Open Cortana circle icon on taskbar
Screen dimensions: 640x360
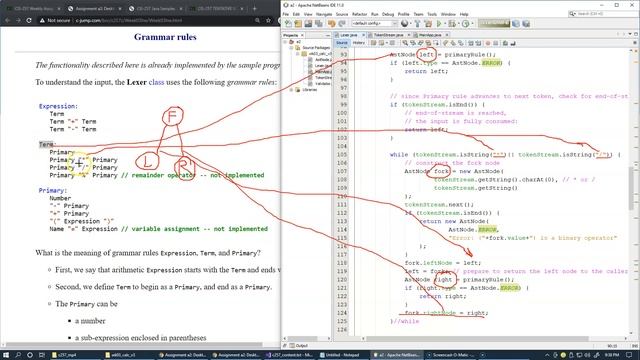point(30,355)
